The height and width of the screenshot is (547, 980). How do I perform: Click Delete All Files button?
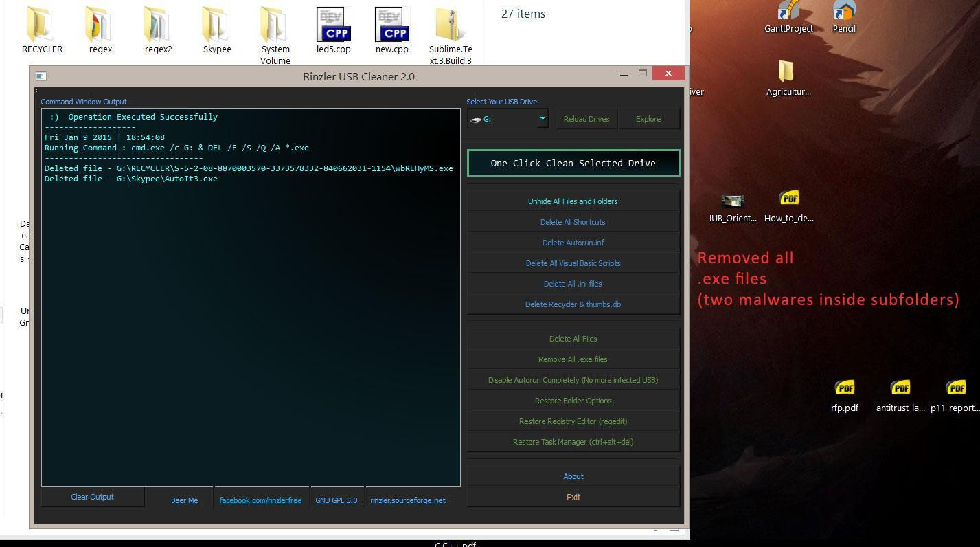(x=573, y=339)
